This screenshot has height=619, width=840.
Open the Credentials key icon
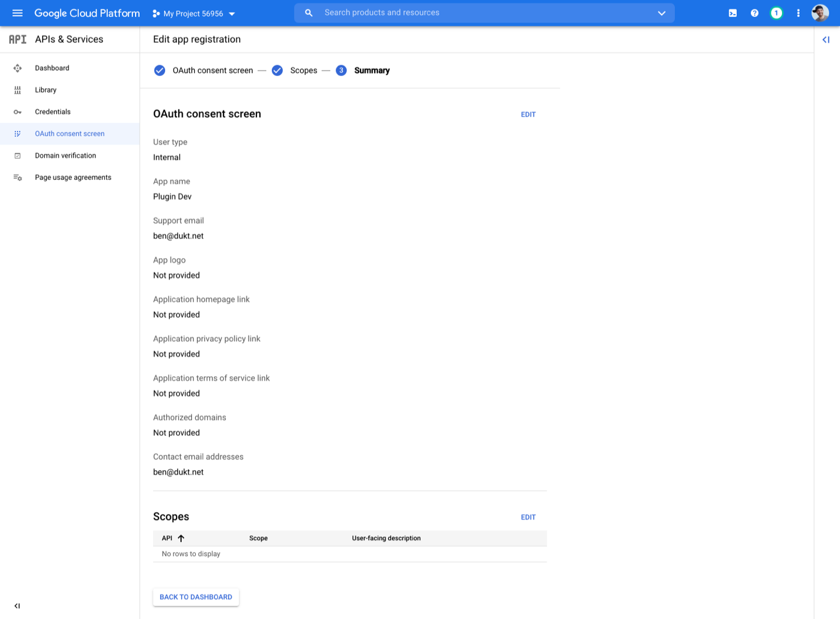point(18,112)
